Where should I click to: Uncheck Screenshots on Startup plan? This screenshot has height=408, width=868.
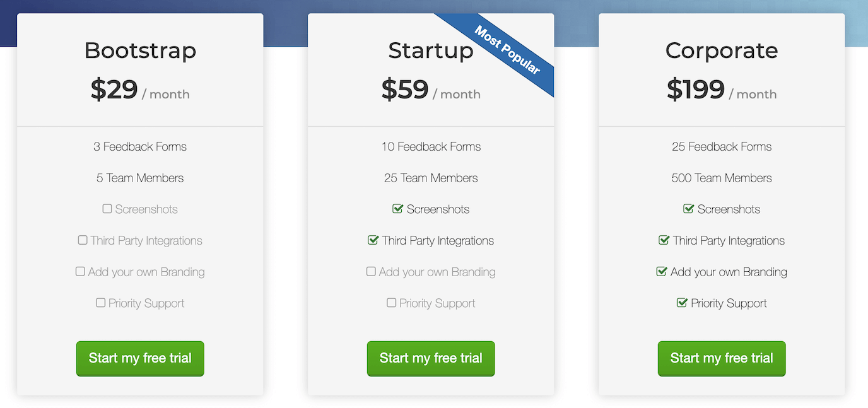397,208
